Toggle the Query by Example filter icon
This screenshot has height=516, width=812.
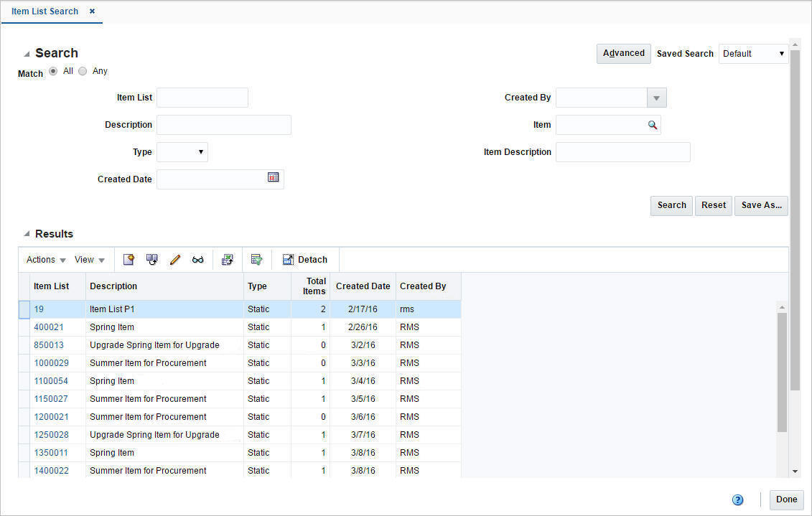(256, 259)
